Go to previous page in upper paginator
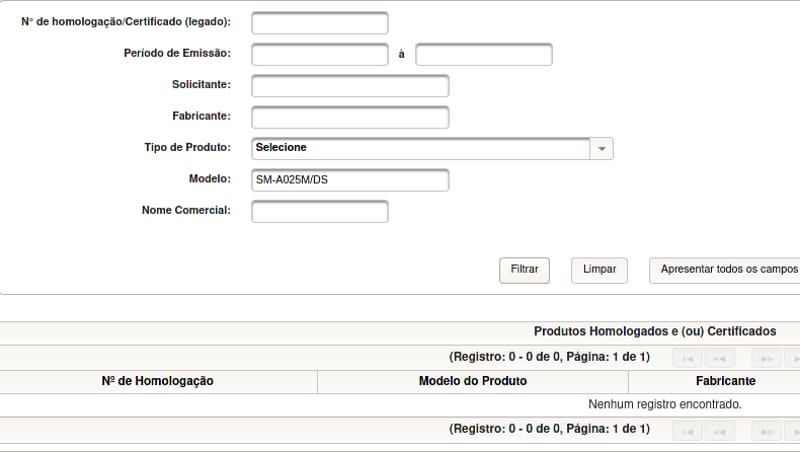This screenshot has height=452, width=800. tap(719, 359)
